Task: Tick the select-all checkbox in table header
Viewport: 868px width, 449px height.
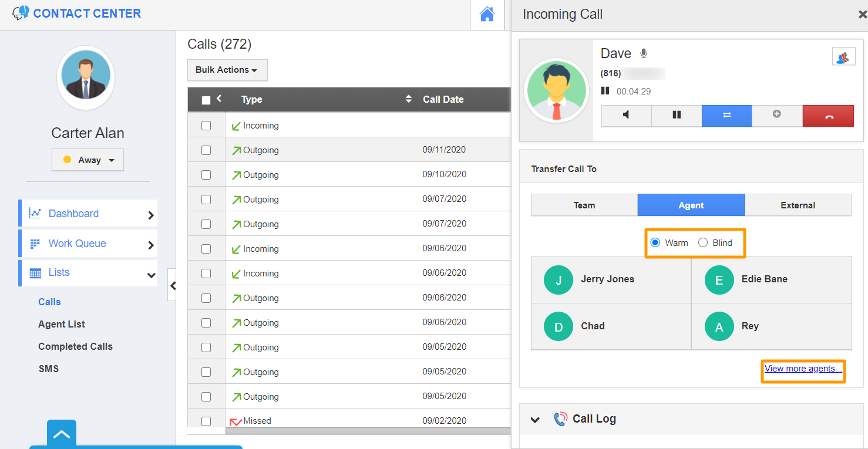Action: (x=206, y=100)
